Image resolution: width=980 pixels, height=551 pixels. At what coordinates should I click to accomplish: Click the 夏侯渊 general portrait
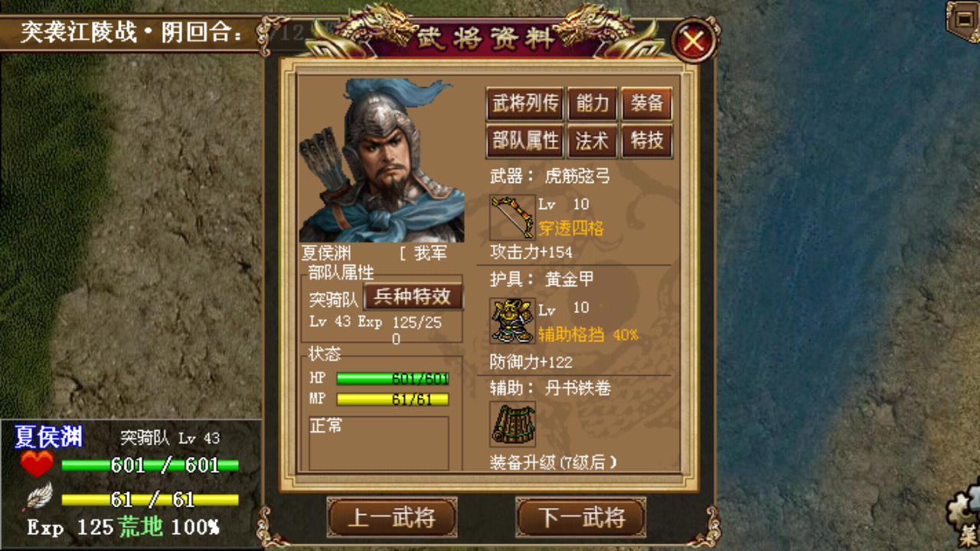click(x=381, y=160)
